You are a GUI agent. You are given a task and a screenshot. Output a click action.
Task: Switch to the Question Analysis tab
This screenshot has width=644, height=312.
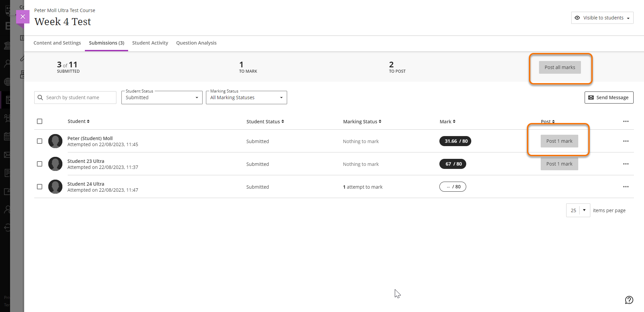pos(196,43)
